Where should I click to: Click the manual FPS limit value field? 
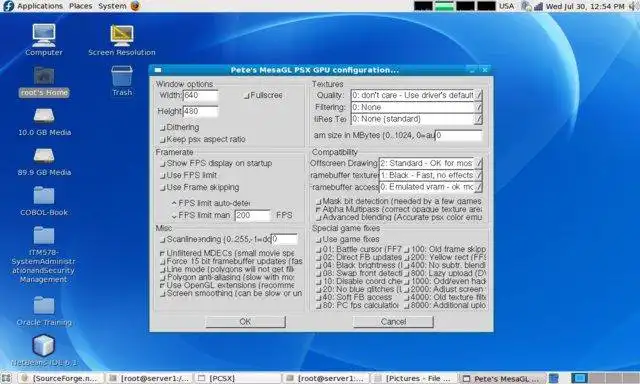pyautogui.click(x=252, y=215)
